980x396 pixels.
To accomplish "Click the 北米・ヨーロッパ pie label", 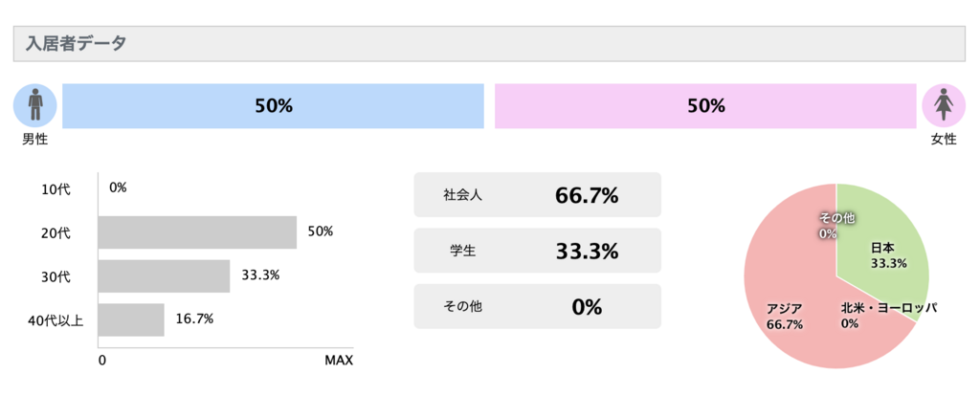I will click(x=888, y=309).
